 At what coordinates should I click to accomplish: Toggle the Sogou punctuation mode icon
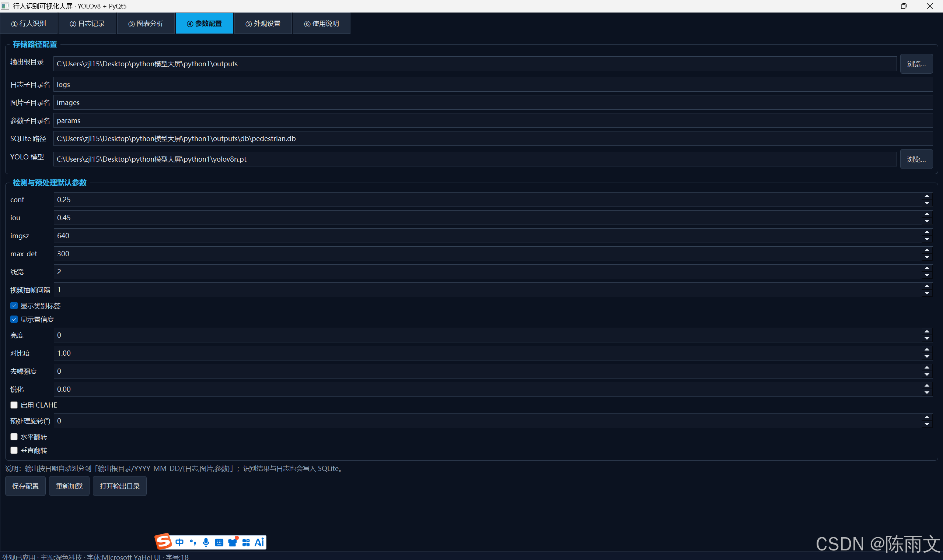pos(193,542)
